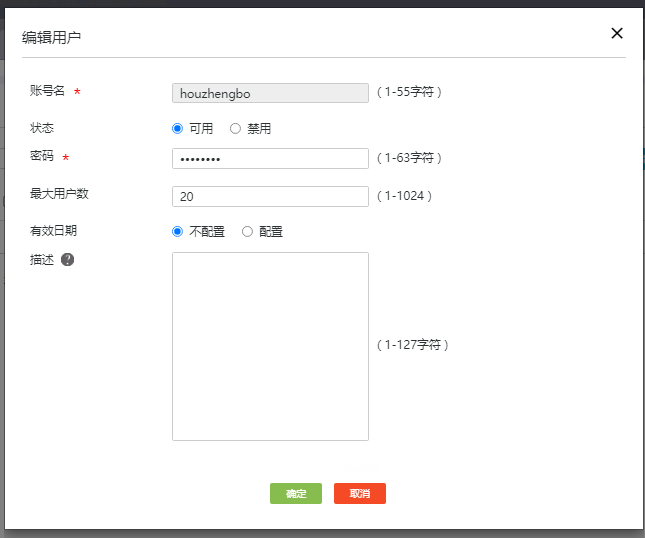Choose 不配置 for 有效日期
Viewport: 645px width, 538px height.
pos(178,231)
